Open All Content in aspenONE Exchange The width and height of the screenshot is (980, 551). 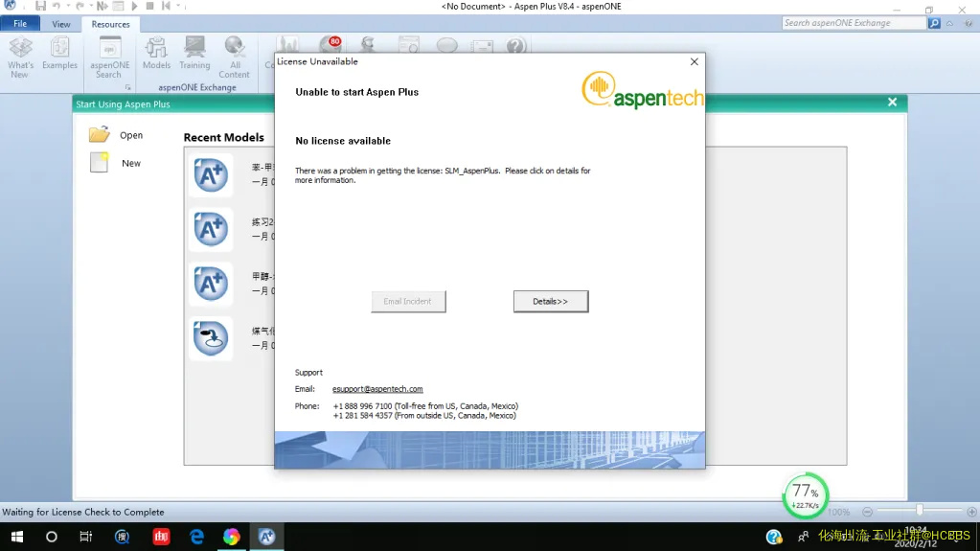[x=235, y=57]
